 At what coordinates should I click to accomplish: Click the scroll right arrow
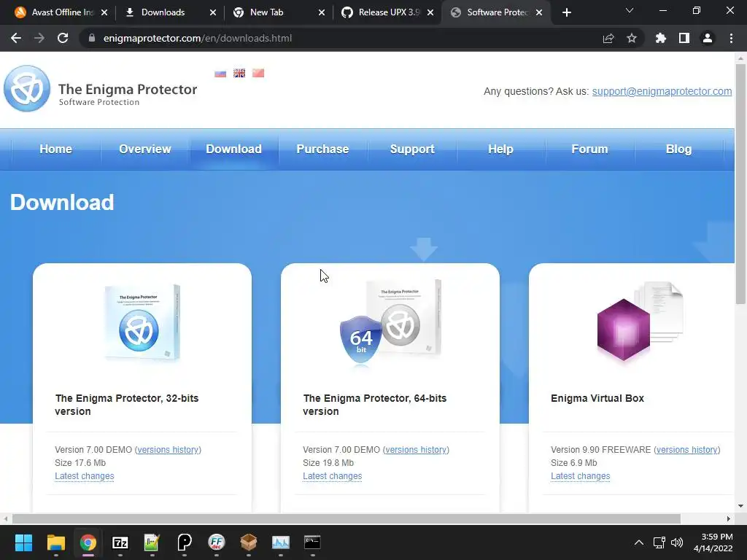pyautogui.click(x=729, y=518)
